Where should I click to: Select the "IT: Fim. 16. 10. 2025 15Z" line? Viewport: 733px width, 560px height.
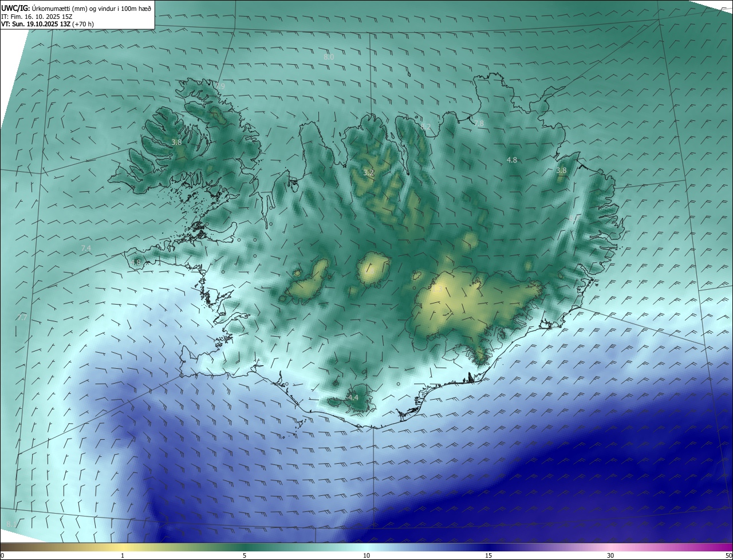pyautogui.click(x=37, y=17)
